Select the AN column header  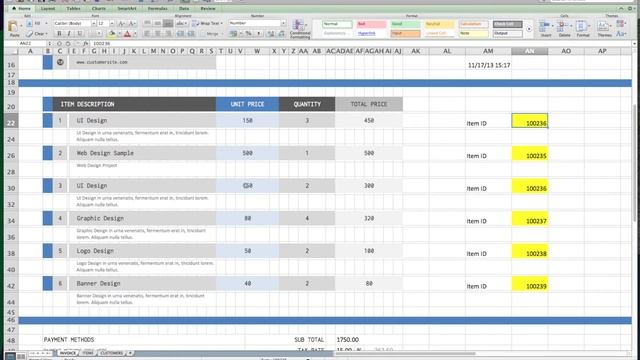[x=529, y=51]
